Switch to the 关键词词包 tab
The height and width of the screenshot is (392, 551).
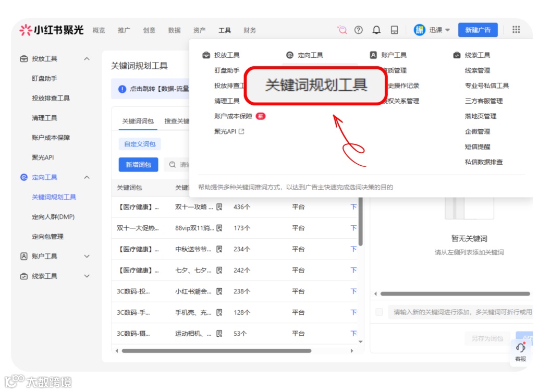click(138, 121)
